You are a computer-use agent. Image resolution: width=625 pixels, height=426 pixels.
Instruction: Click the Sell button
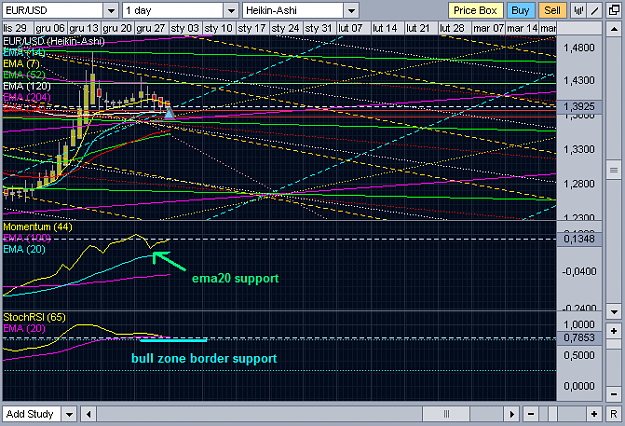coord(552,10)
